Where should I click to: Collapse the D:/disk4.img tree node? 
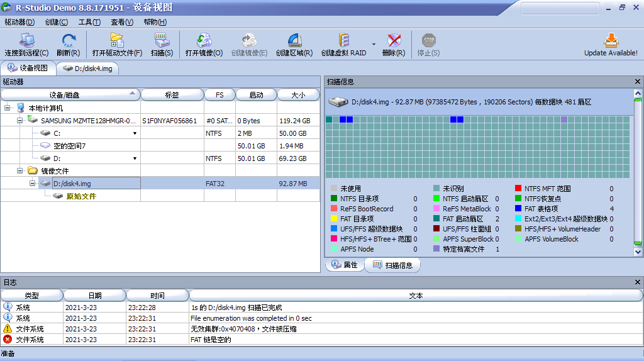coord(33,184)
